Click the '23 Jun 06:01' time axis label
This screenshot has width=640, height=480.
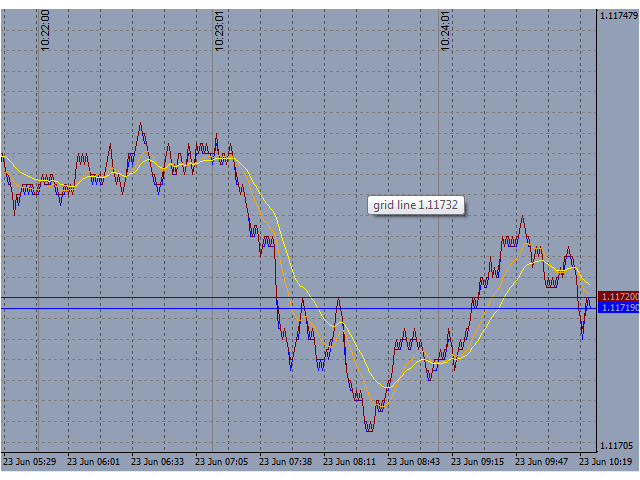(x=93, y=462)
